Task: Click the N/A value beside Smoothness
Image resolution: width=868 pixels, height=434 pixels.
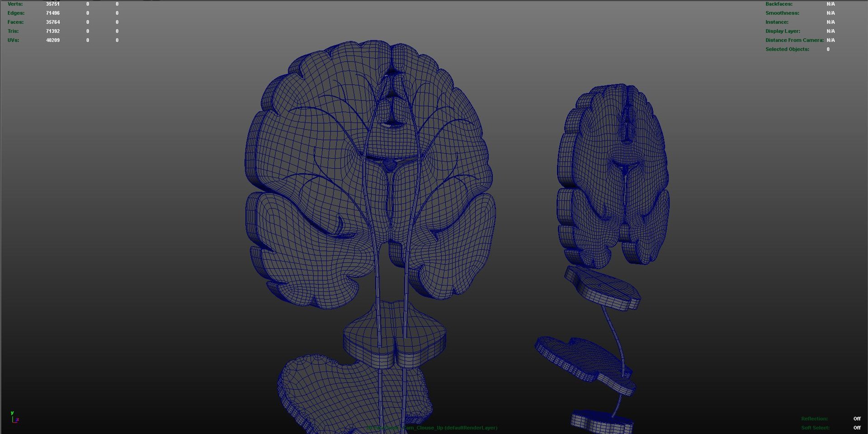Action: 830,13
